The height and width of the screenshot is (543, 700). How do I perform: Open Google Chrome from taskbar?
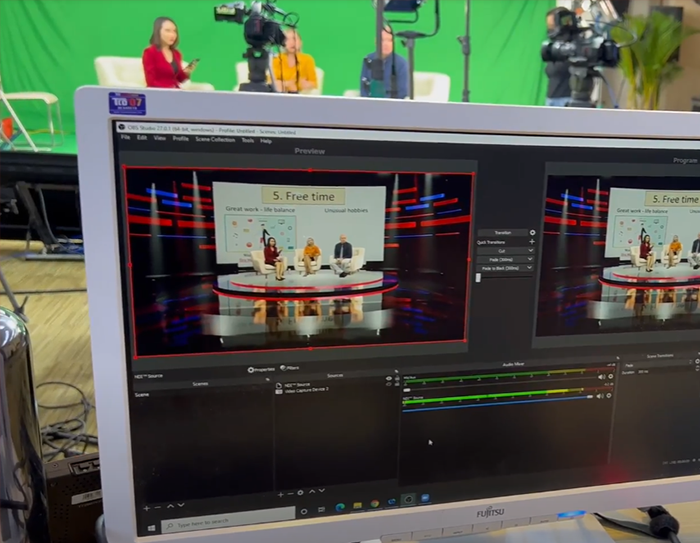pos(375,504)
